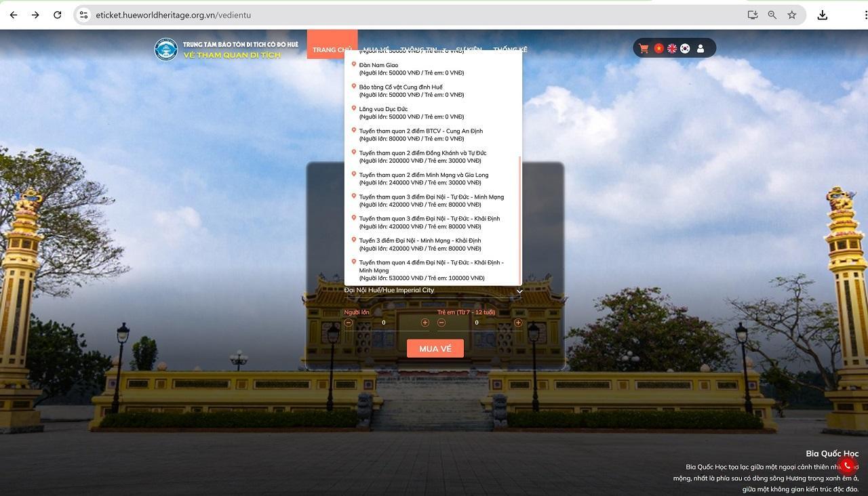Image resolution: width=868 pixels, height=496 pixels.
Task: Increase child (Trẻ em) ticket count
Action: point(518,323)
